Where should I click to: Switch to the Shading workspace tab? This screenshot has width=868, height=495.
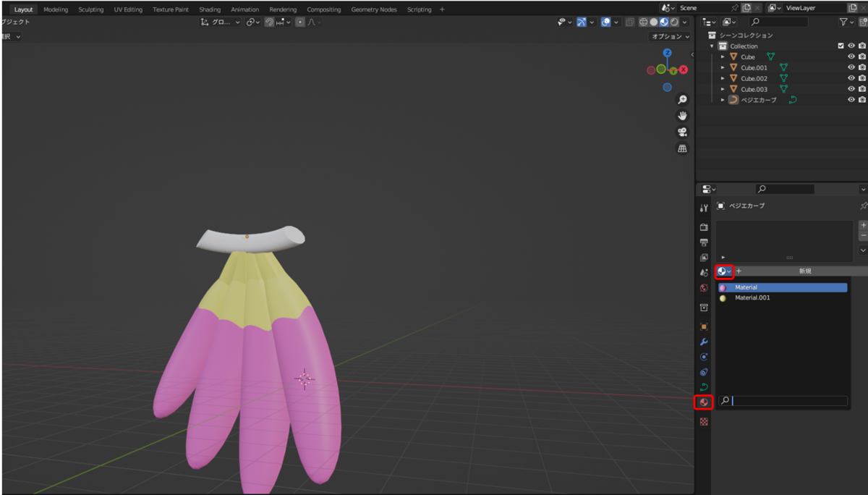pos(210,9)
